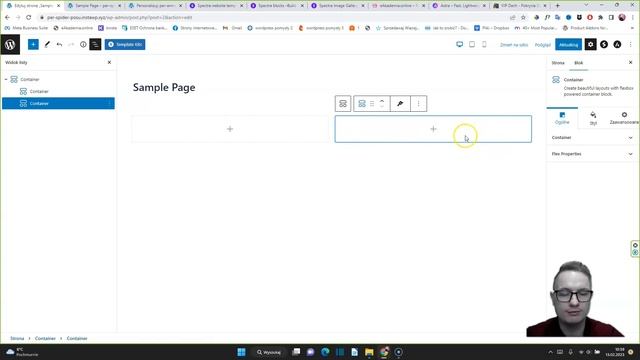Open options for the highlighted Container row
Image resolution: width=640 pixels, height=360 pixels.
(109, 103)
